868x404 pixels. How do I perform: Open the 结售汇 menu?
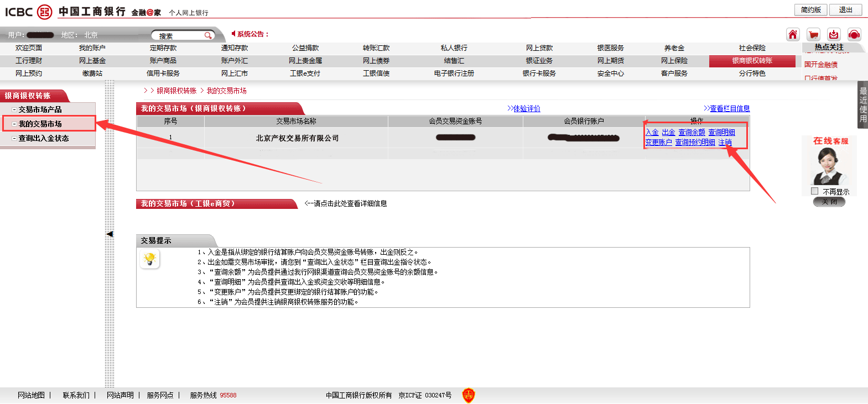point(454,61)
